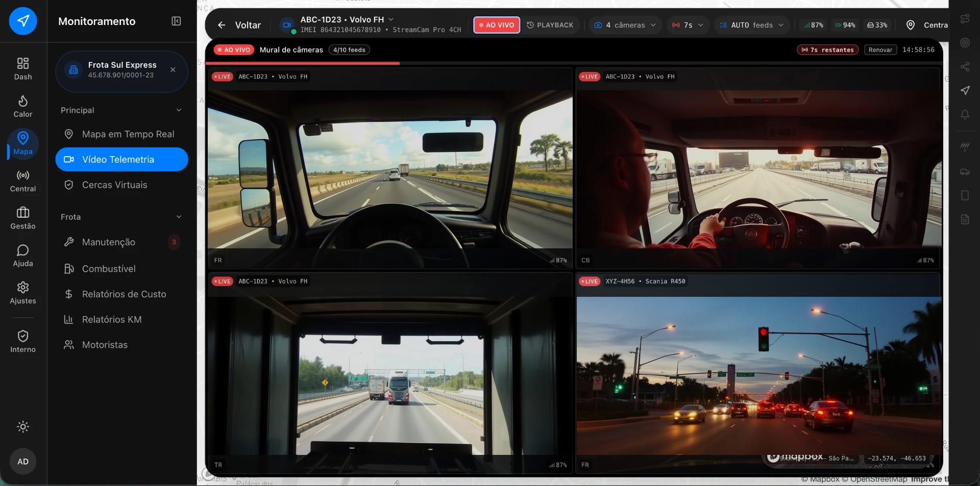The image size is (980, 486).
Task: Select the Mapa section in left rail
Action: (x=23, y=144)
